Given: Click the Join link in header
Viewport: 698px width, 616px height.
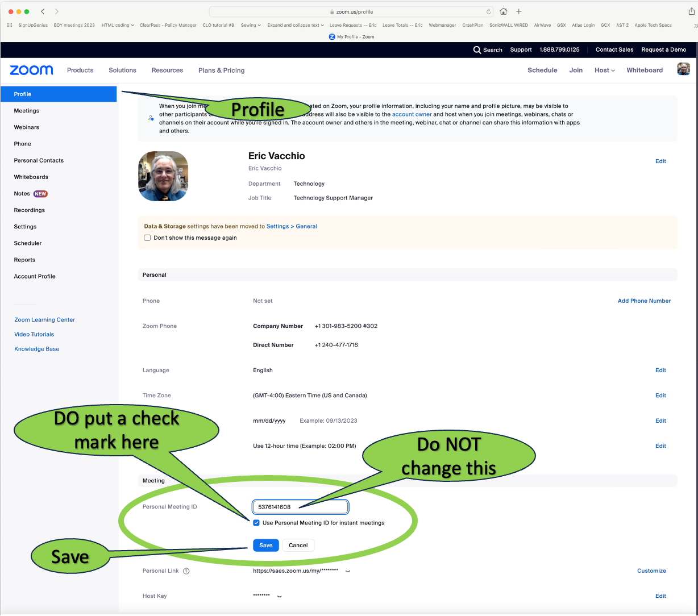Looking at the screenshot, I should click(576, 70).
